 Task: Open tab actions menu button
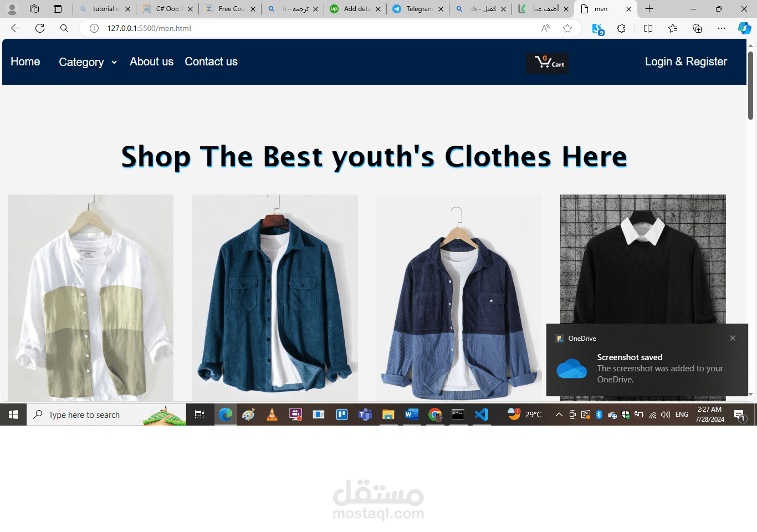pyautogui.click(x=58, y=9)
